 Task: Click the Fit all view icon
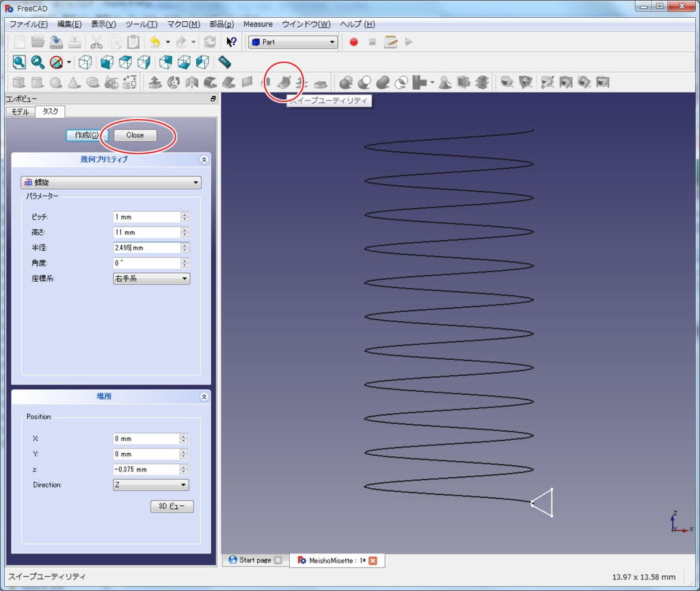19,62
